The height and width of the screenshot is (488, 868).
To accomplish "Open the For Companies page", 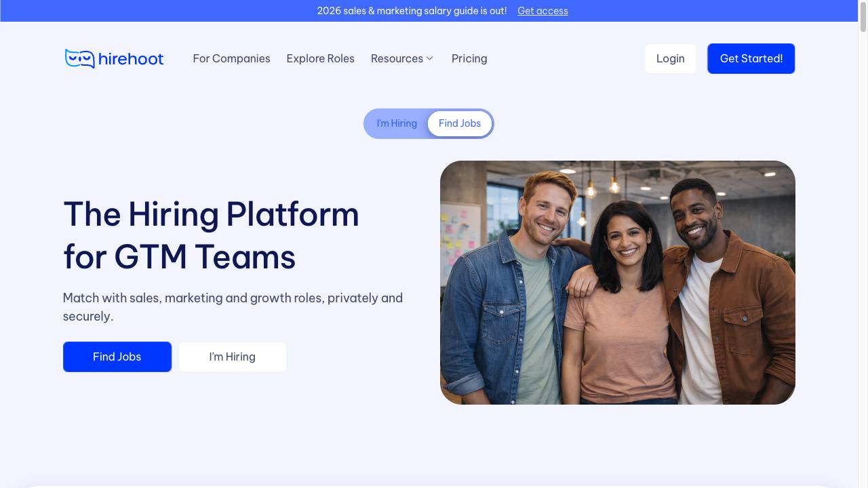I will [231, 58].
